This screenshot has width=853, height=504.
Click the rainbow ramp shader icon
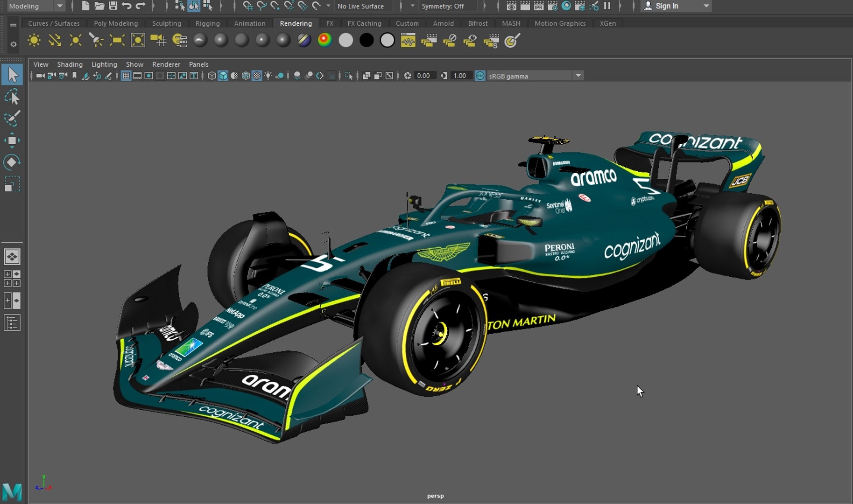pyautogui.click(x=324, y=41)
